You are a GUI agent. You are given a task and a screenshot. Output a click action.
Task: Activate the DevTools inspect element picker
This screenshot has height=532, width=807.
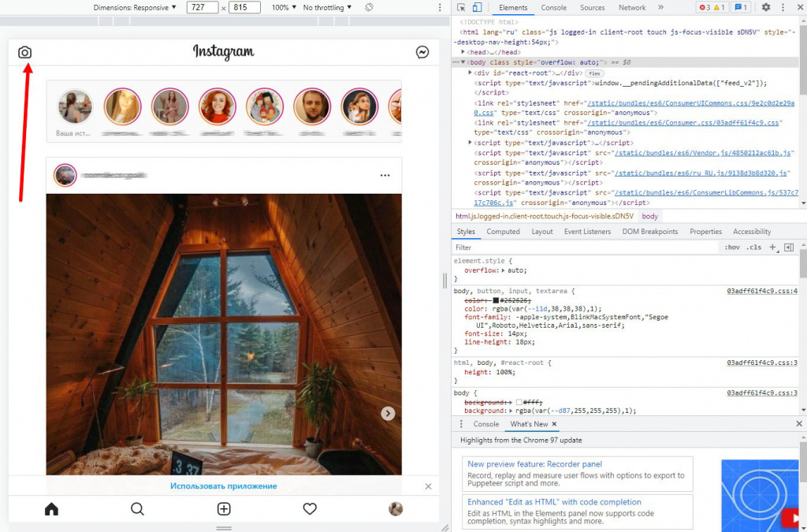coord(461,8)
